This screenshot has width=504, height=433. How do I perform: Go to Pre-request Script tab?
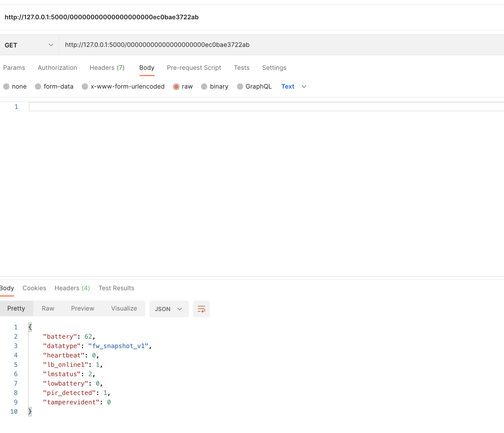[x=194, y=68]
